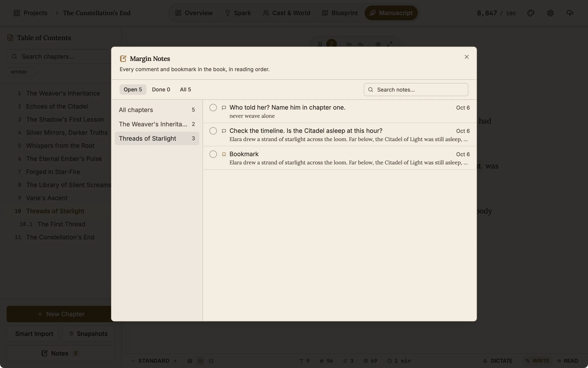Switch to the Overview tab
The height and width of the screenshot is (368, 588).
tap(194, 13)
